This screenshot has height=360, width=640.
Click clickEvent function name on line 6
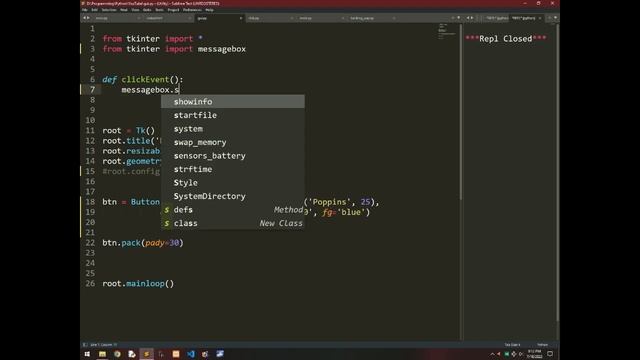[x=145, y=80]
